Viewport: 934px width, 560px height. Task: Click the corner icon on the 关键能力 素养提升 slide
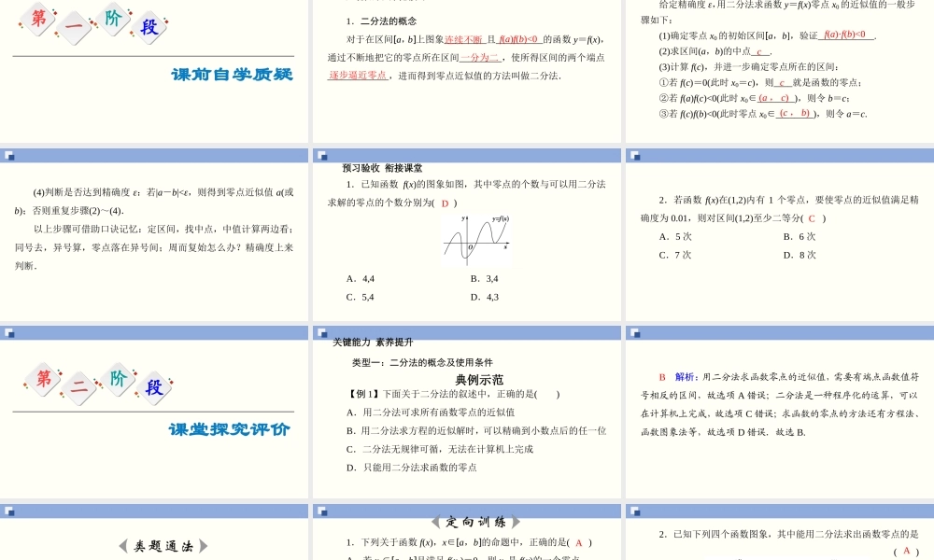(322, 333)
